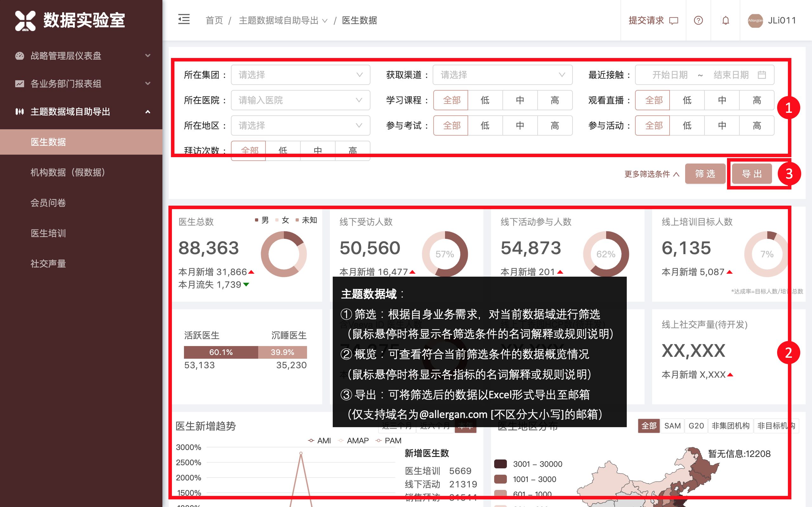This screenshot has width=812, height=507.
Task: Open the 获取渠道 dropdown
Action: point(502,75)
